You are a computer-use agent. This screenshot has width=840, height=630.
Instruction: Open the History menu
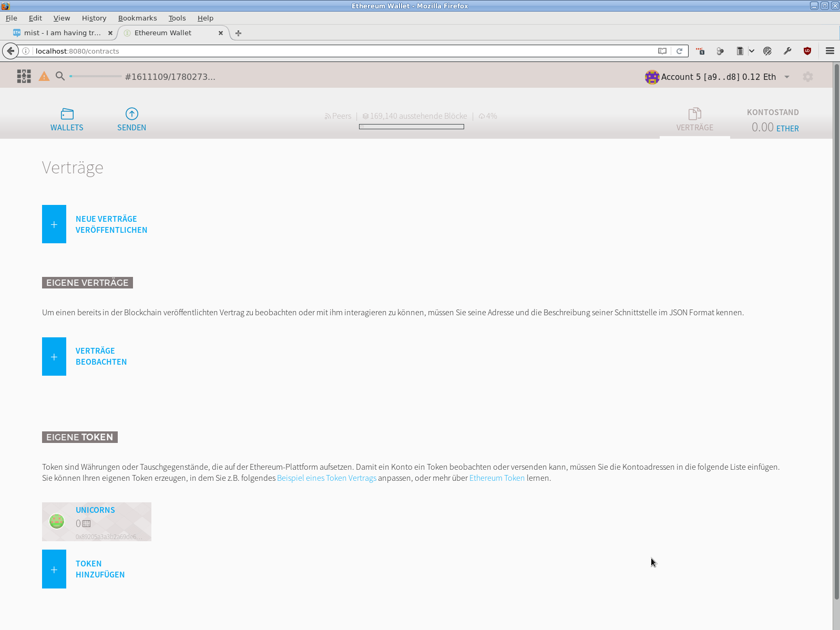coord(94,18)
